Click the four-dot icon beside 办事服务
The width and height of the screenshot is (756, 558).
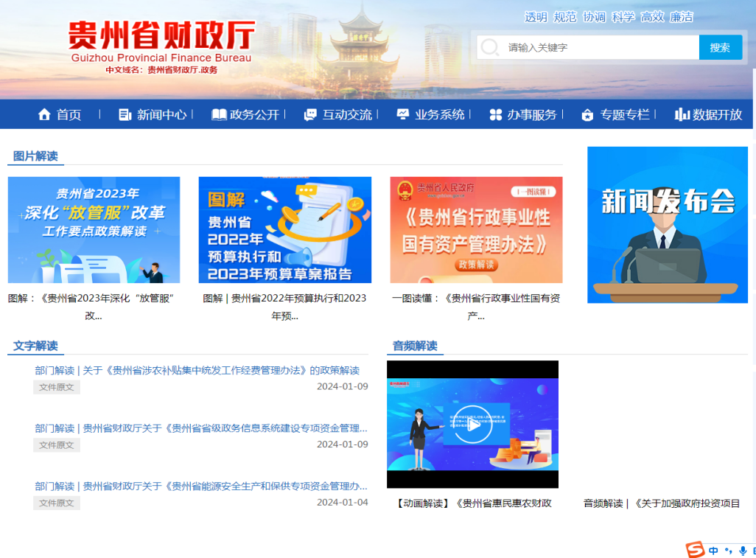click(x=495, y=115)
